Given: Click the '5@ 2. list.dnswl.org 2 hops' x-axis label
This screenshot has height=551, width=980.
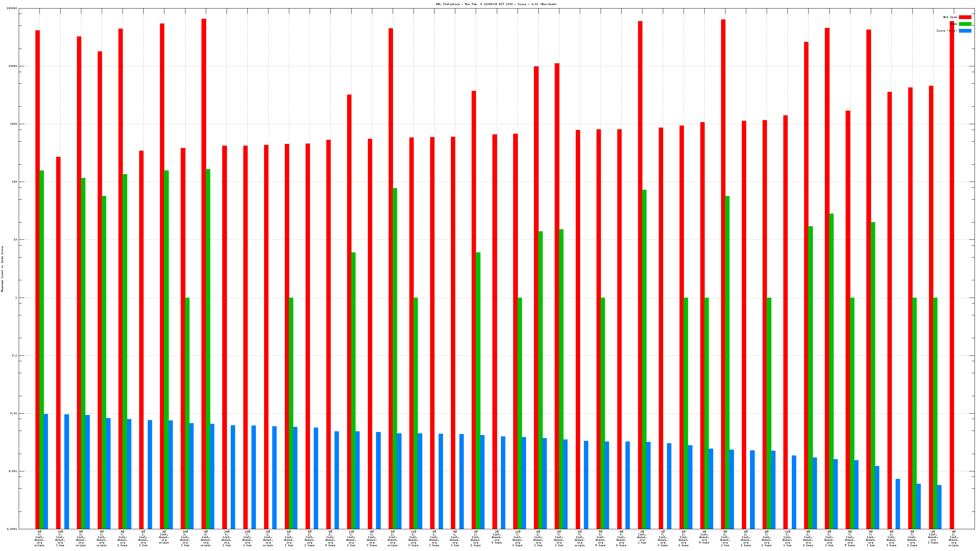Looking at the screenshot, I should click(x=309, y=538).
